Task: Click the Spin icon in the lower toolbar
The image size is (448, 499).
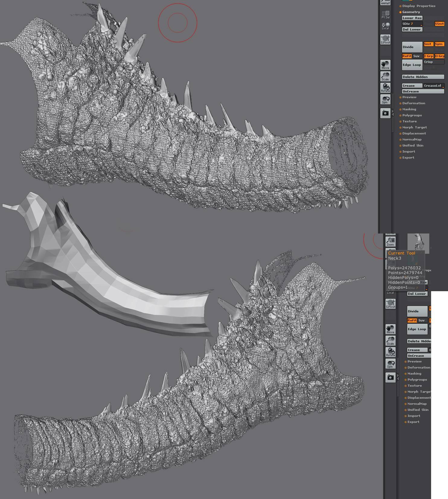Action: tap(390, 364)
